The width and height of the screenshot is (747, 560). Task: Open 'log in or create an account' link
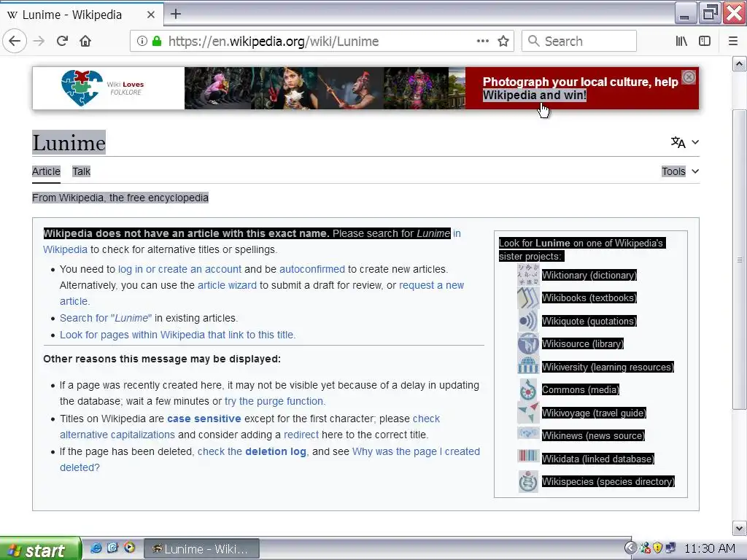pos(179,269)
